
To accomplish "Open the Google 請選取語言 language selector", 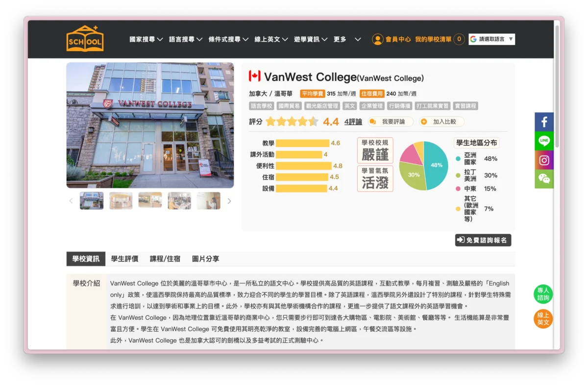I will (491, 39).
